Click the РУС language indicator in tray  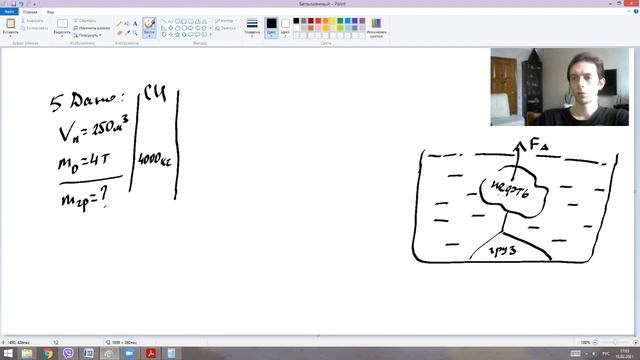[x=606, y=353]
